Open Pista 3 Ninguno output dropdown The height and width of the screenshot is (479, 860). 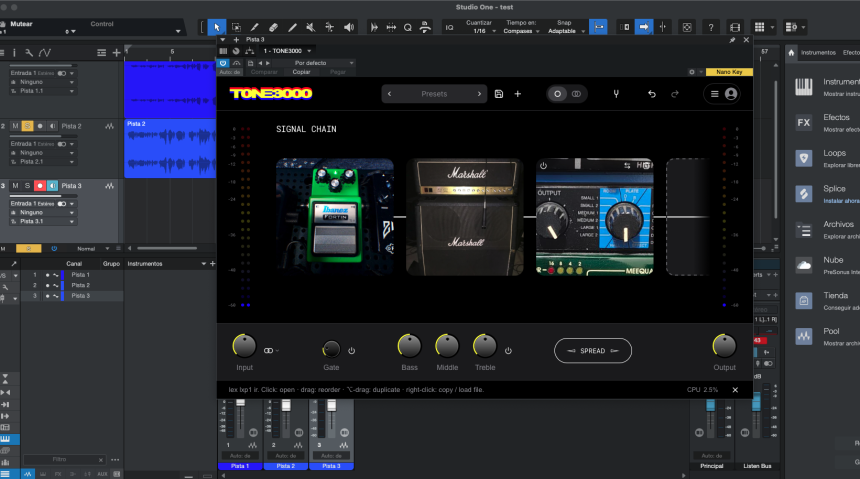point(42,212)
